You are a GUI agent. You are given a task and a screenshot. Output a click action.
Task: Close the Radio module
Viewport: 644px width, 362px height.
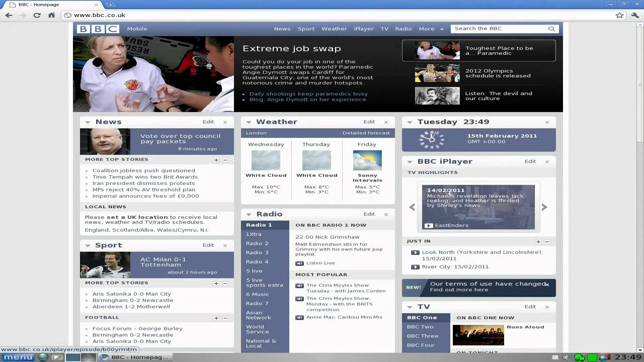pos(386,214)
